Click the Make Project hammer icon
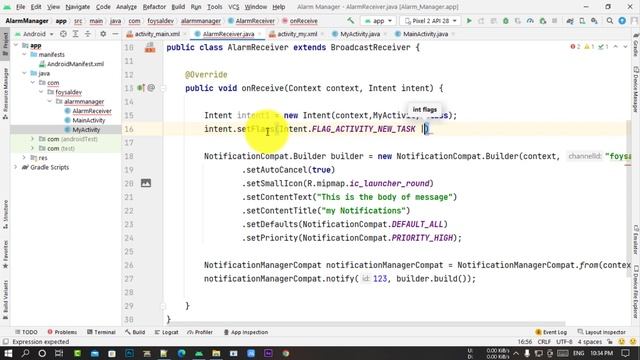 pos(351,20)
